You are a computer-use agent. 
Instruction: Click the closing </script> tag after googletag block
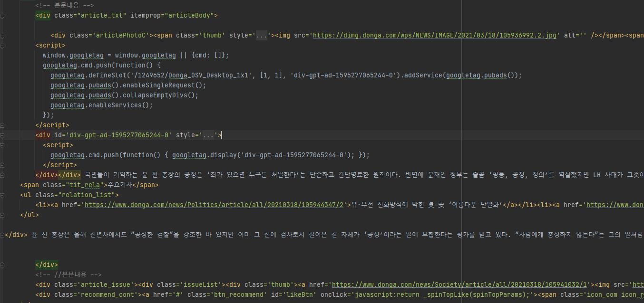click(x=52, y=125)
